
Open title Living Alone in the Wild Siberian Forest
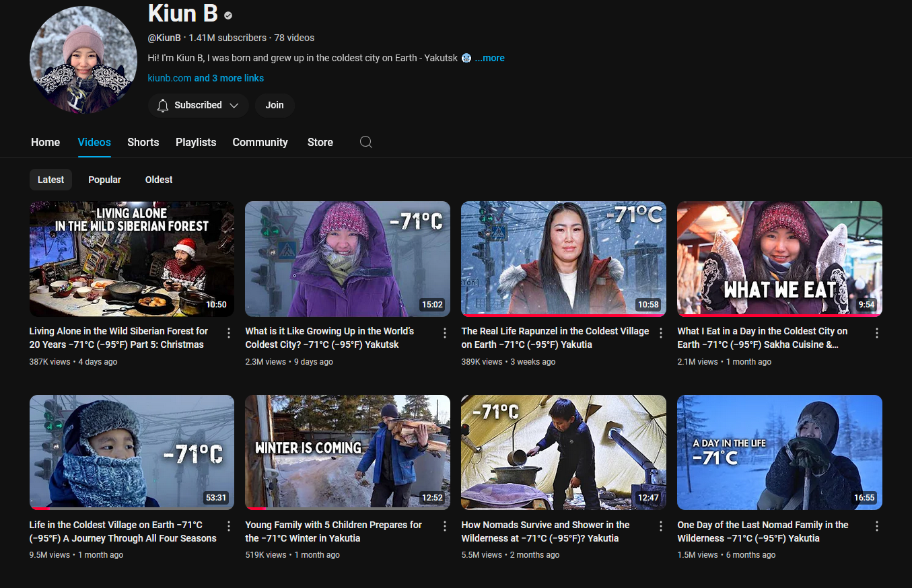[118, 338]
